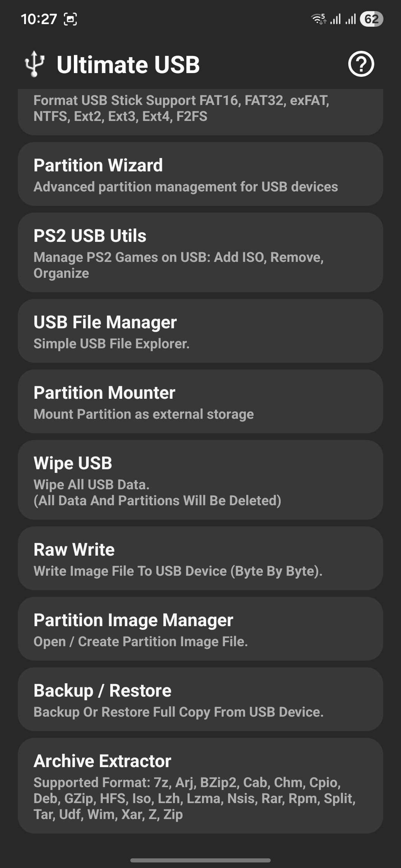Open the Raw Write tool
Viewport: 401px width, 868px height.
(200, 558)
